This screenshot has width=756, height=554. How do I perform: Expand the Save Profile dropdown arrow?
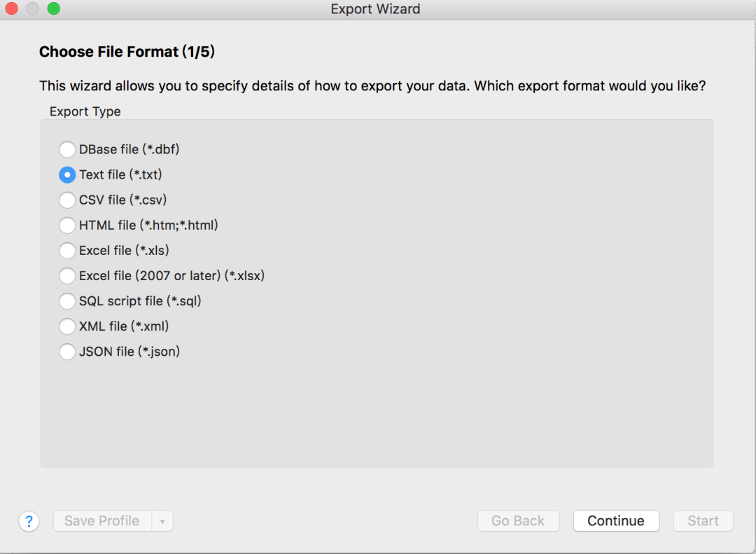[162, 521]
